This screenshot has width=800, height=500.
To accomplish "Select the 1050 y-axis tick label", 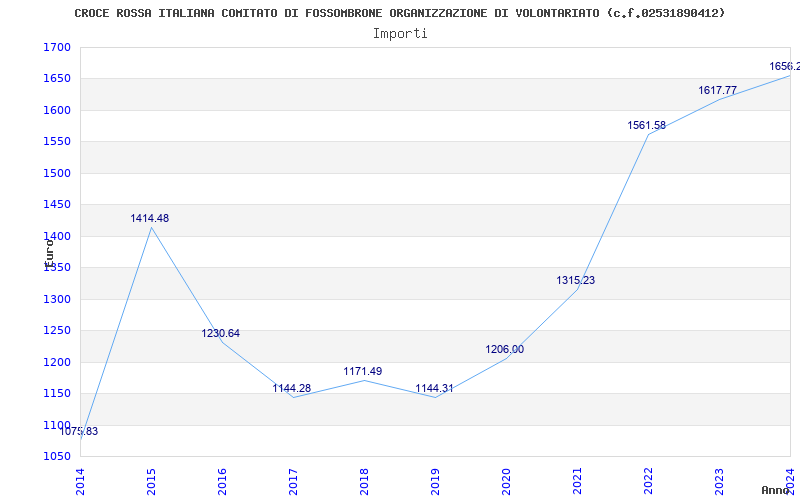I will [x=57, y=457].
